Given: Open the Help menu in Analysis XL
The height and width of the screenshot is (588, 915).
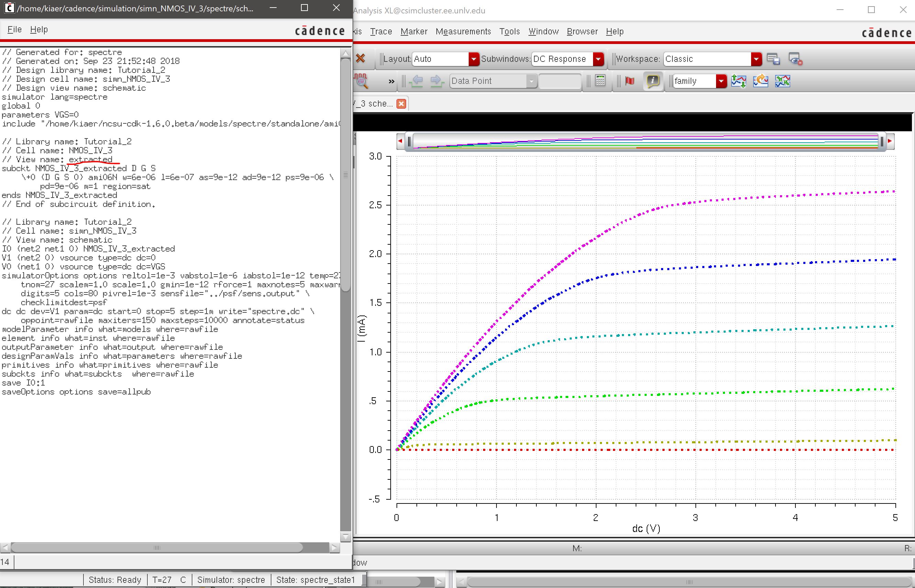Looking at the screenshot, I should click(615, 31).
